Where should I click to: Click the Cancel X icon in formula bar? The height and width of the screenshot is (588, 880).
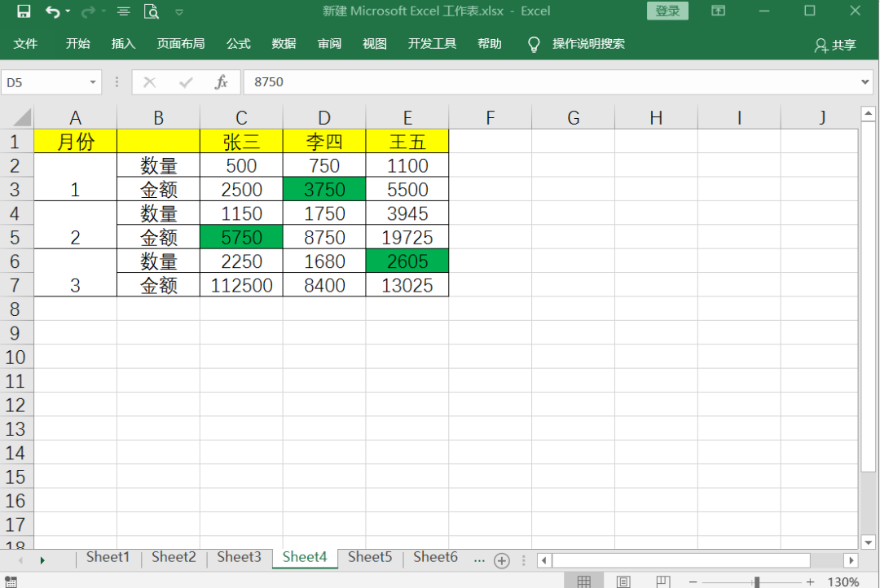click(x=149, y=82)
